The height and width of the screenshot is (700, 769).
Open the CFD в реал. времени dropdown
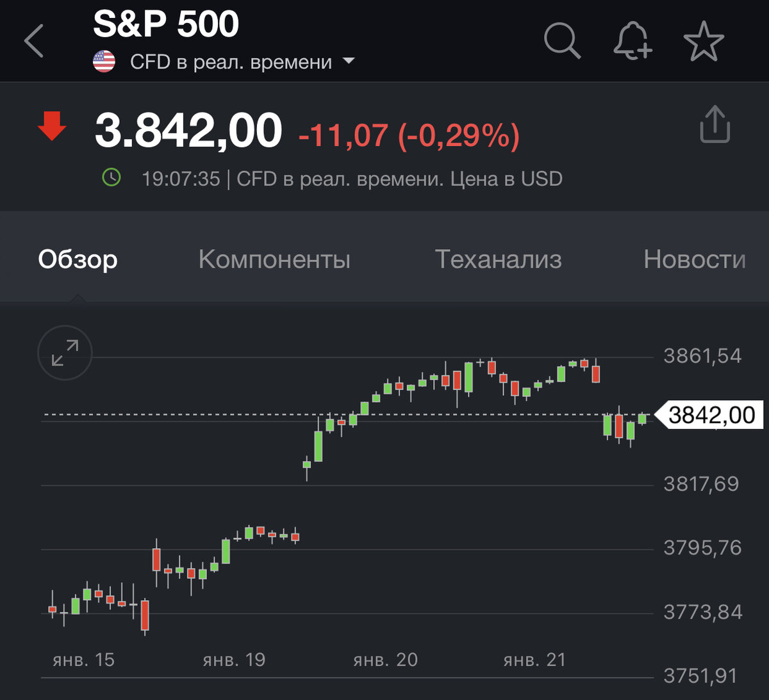(x=242, y=62)
